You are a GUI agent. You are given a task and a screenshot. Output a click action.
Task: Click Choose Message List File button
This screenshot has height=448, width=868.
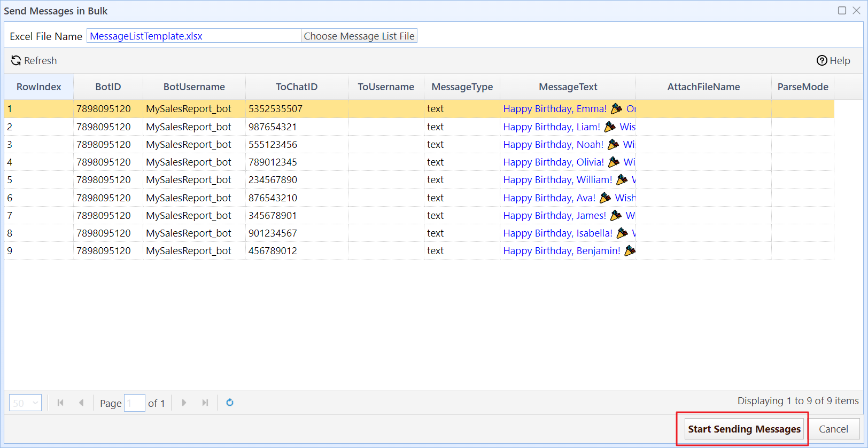pos(359,36)
